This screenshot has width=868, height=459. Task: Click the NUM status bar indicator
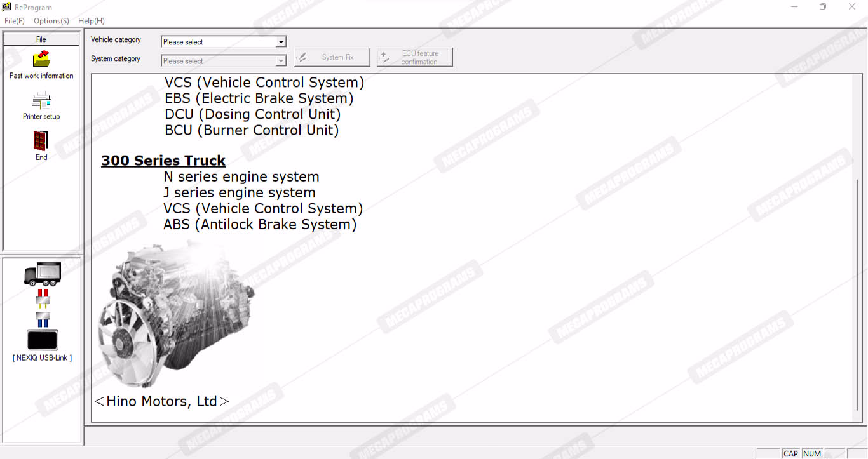[x=812, y=453]
